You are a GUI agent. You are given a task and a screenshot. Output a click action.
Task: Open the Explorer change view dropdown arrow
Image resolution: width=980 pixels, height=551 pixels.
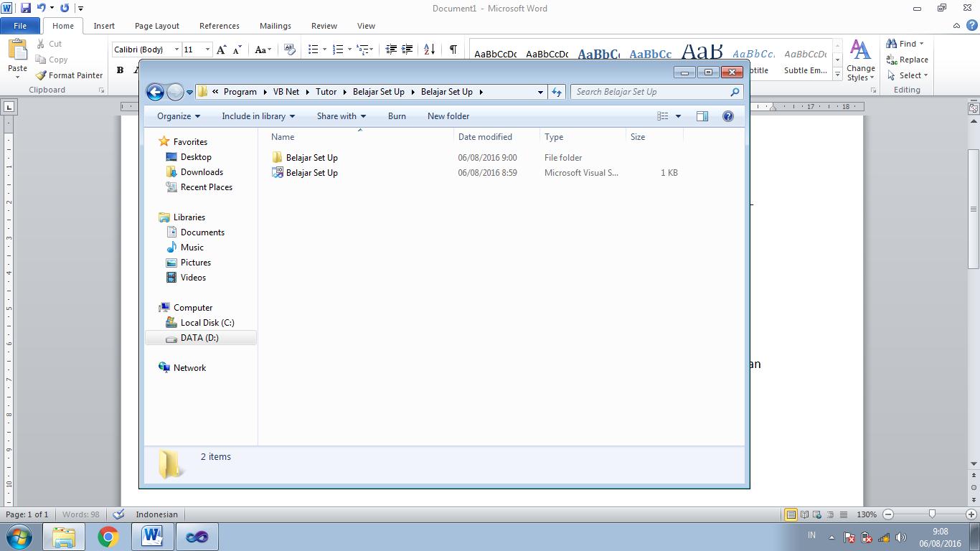click(x=678, y=116)
